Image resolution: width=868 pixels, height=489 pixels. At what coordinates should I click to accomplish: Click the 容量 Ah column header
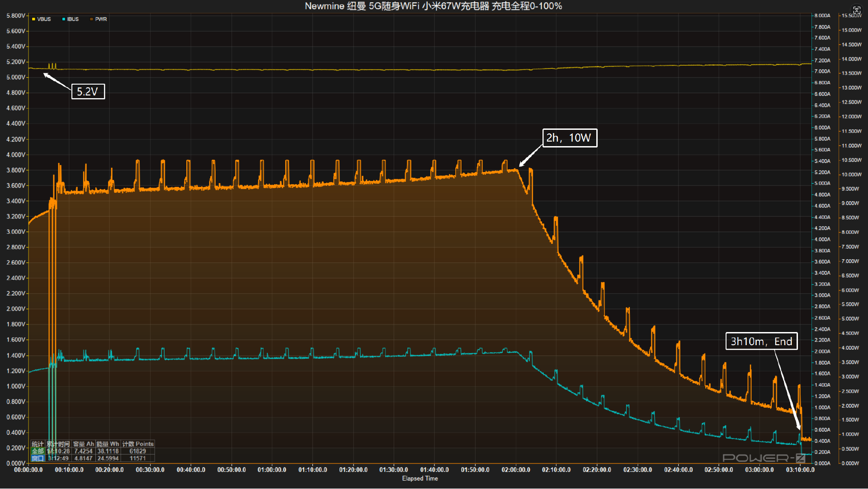[x=84, y=444]
